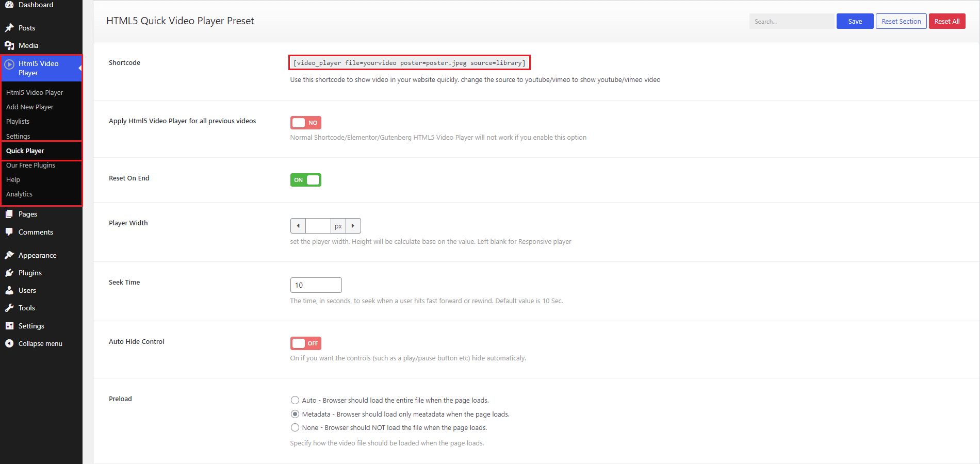
Task: Click inside the Seek Time field
Action: coord(316,285)
